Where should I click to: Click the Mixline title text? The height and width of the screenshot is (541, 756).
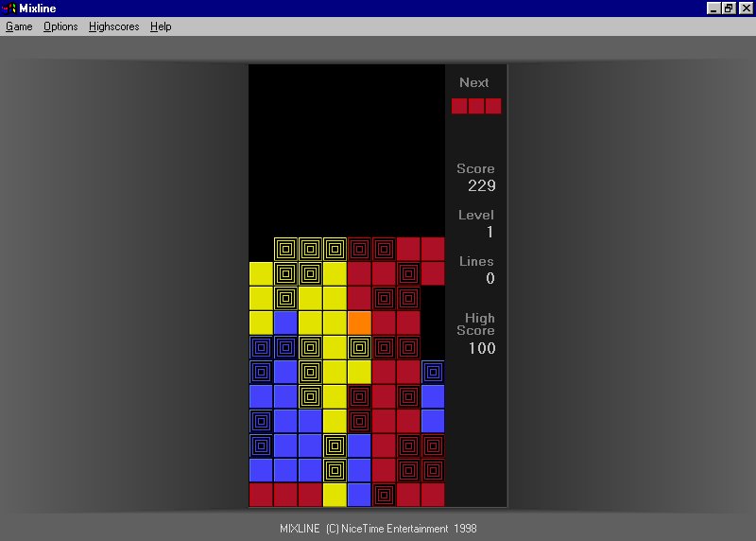[x=38, y=9]
